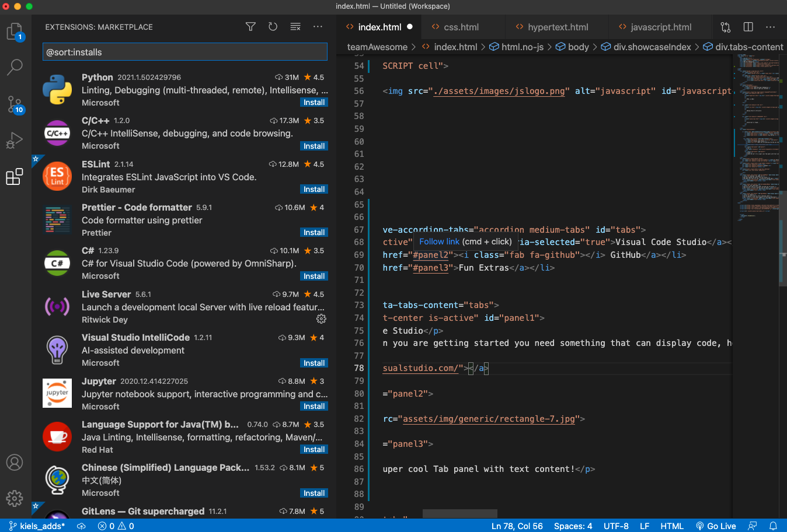Open the Jupyter extension entry
787x532 pixels.
point(184,394)
